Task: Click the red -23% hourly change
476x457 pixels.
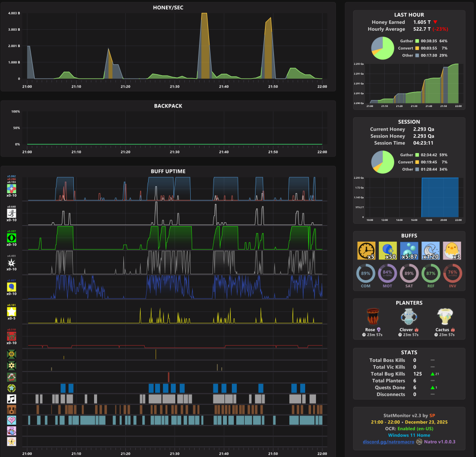Action: click(x=440, y=29)
